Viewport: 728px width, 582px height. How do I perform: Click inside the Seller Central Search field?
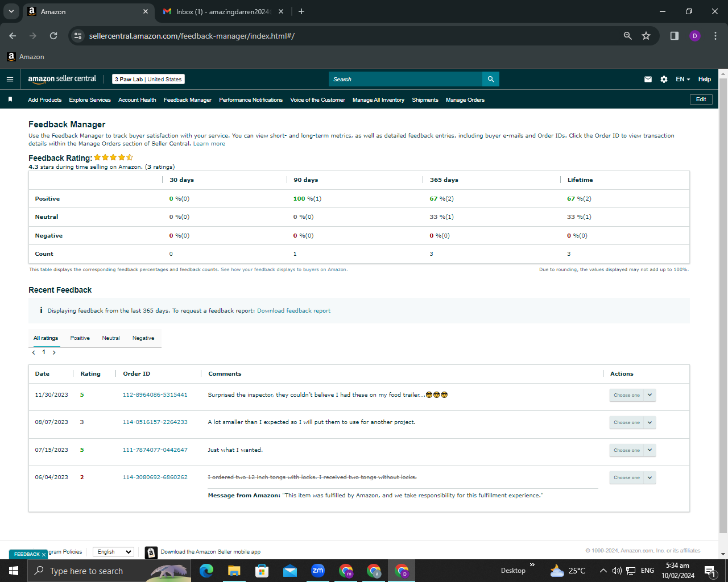click(x=406, y=79)
